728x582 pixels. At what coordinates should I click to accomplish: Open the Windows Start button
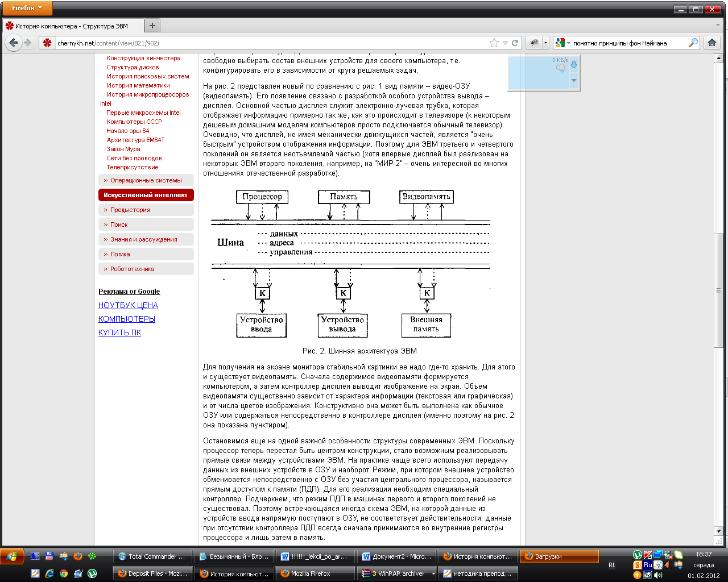click(x=12, y=556)
